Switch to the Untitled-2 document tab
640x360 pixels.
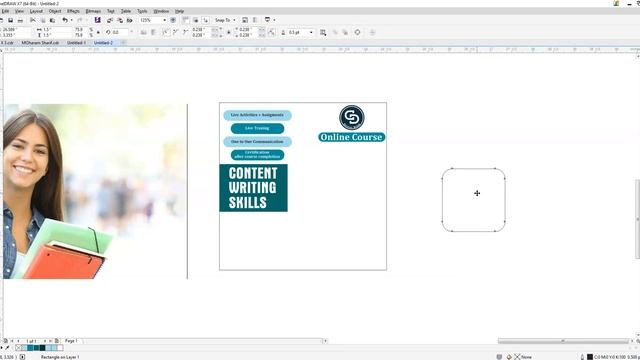[103, 42]
